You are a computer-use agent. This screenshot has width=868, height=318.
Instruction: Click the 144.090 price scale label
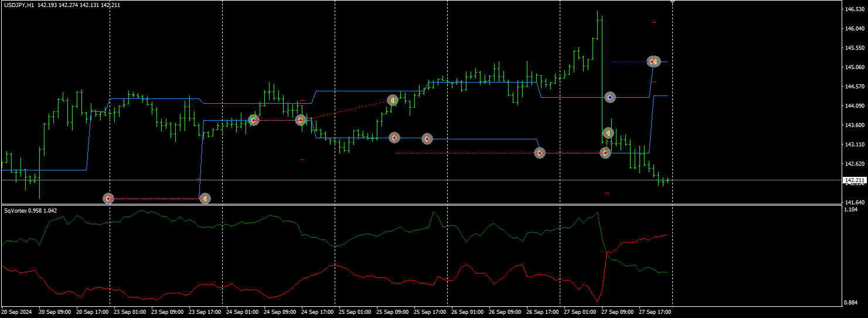[x=855, y=106]
